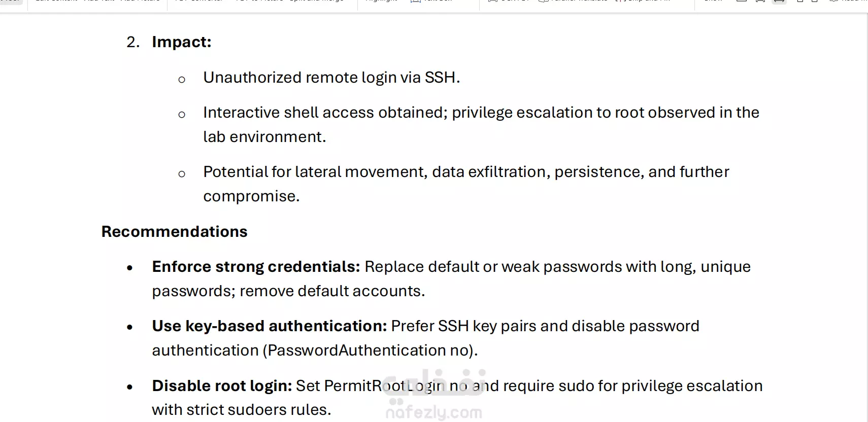Activate the Highlight tool

[x=381, y=1]
